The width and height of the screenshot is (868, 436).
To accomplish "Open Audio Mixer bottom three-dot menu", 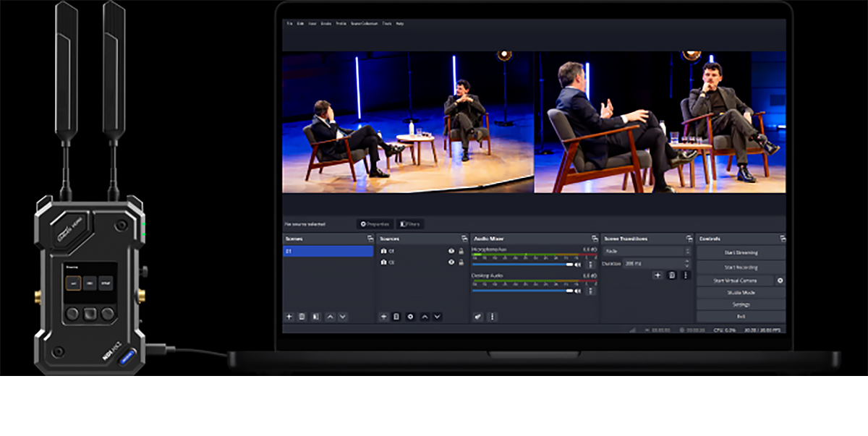I will point(493,317).
